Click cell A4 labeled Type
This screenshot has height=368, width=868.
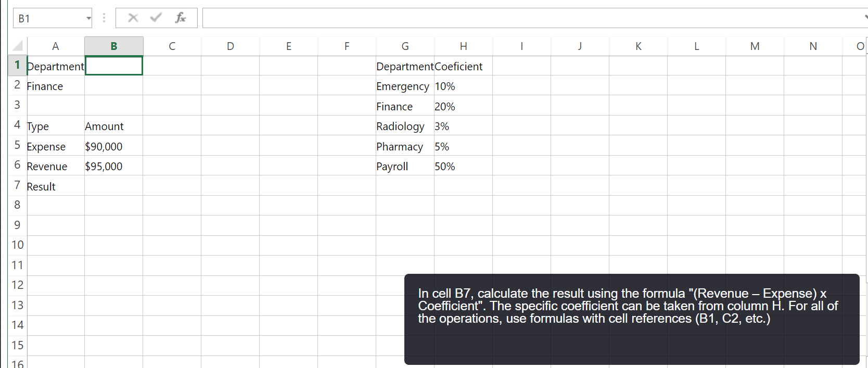tap(56, 126)
